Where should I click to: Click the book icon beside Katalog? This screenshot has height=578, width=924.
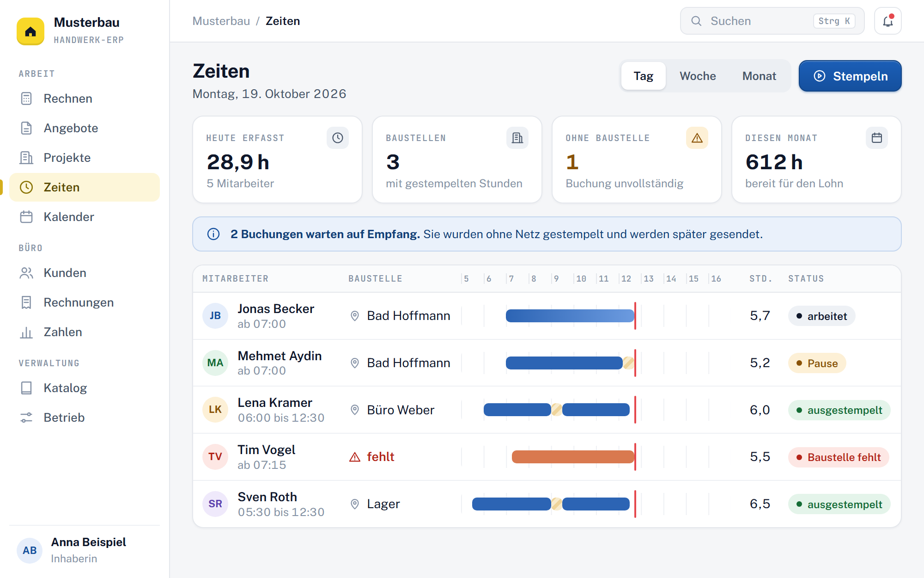coord(26,388)
